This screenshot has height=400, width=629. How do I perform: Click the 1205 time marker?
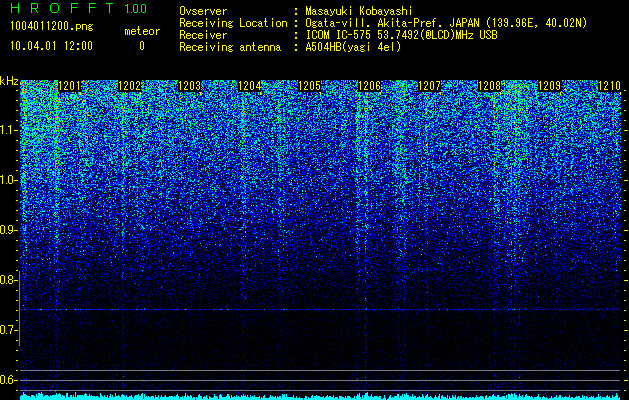point(309,86)
